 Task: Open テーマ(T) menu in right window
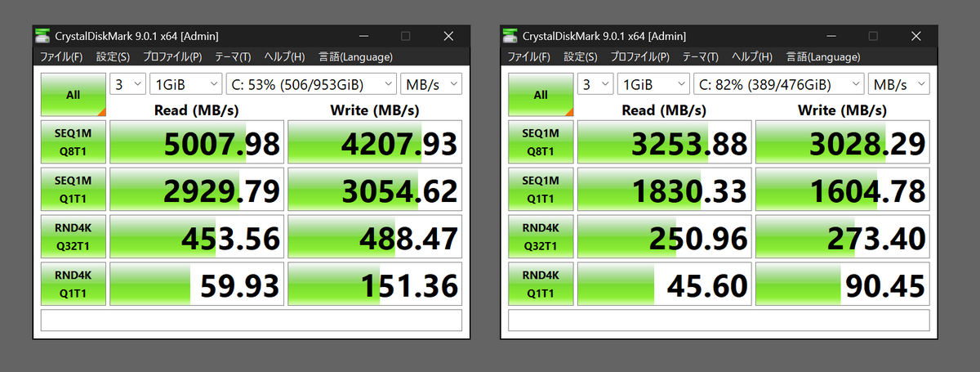700,56
